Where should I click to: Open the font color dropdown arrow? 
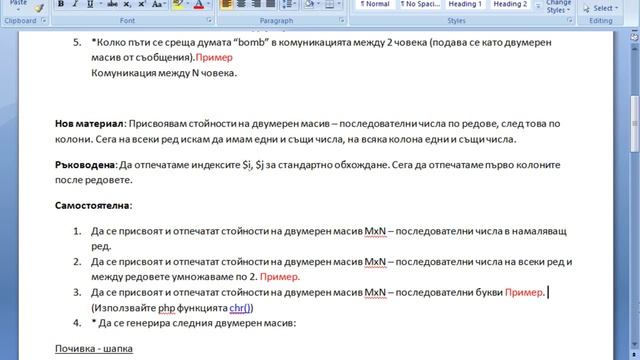[208, 4]
